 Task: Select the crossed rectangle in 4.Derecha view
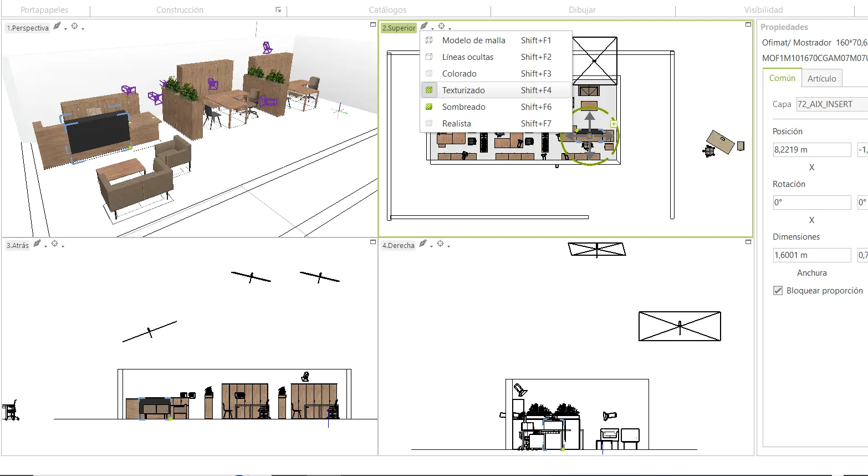(x=680, y=326)
